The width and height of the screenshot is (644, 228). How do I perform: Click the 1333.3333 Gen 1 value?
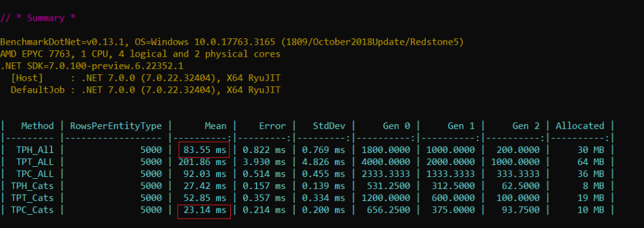pyautogui.click(x=450, y=174)
